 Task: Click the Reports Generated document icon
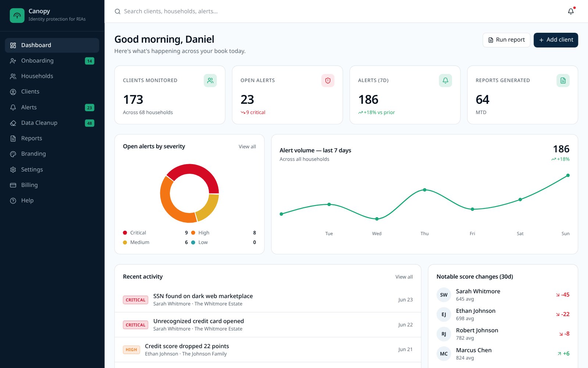pyautogui.click(x=563, y=80)
